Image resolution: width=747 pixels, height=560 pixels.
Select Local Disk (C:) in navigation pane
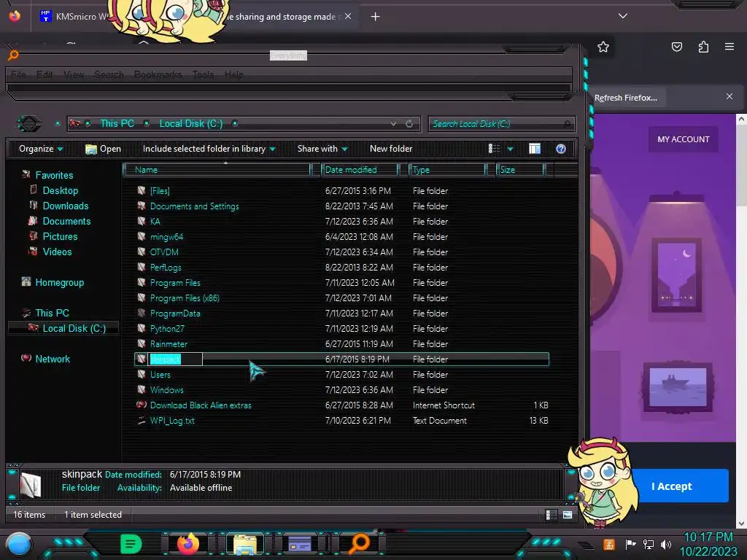click(x=74, y=328)
